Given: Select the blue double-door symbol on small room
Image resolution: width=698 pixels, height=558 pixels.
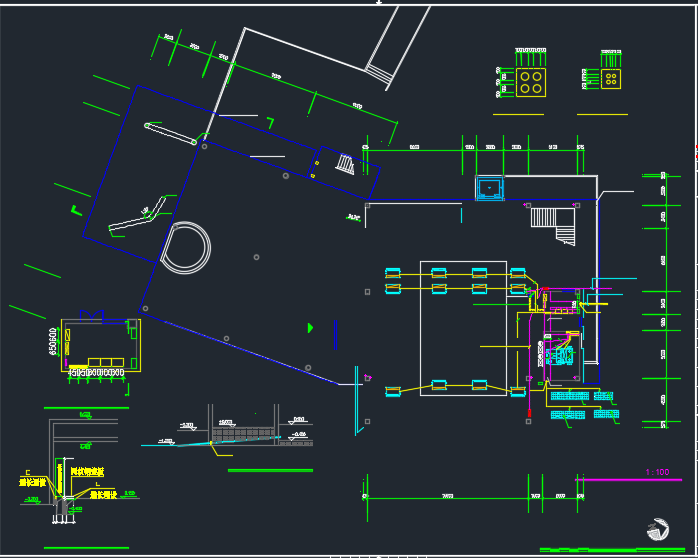Looking at the screenshot, I should tap(91, 316).
